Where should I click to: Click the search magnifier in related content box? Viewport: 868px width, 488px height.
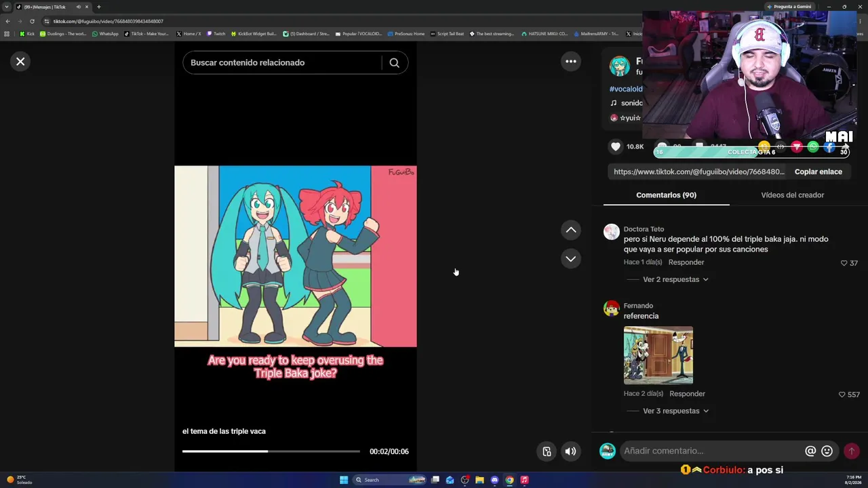point(394,63)
